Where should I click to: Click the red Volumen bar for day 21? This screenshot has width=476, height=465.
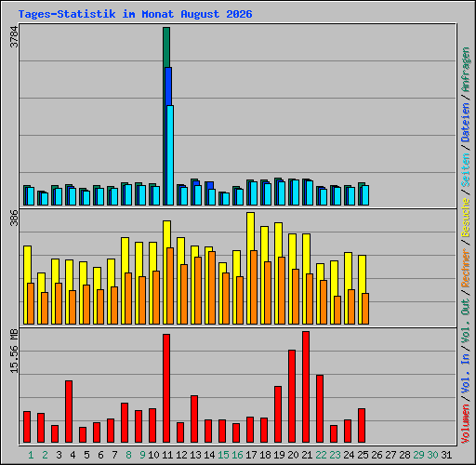coord(306,387)
